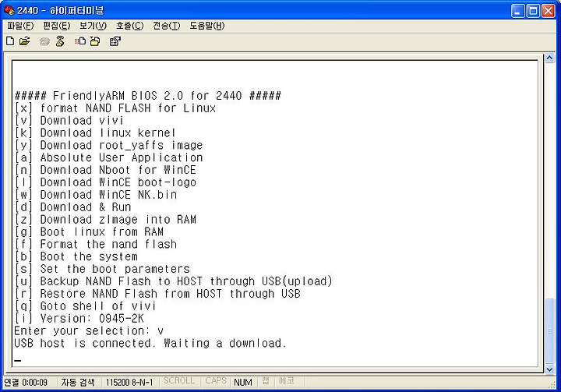Click the '[k] Download linux kernel' line
The image size is (561, 392).
(x=95, y=132)
